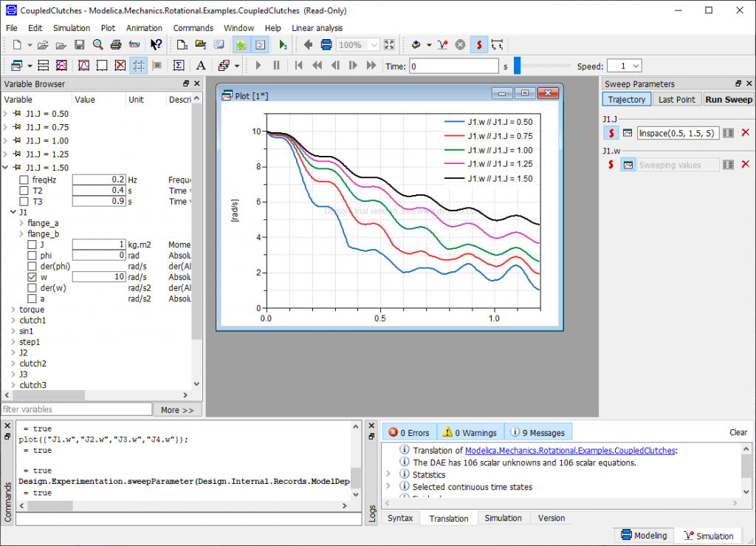Viewport: 756px width, 546px height.
Task: Click the red X to remove J1.J sweep
Action: 746,133
